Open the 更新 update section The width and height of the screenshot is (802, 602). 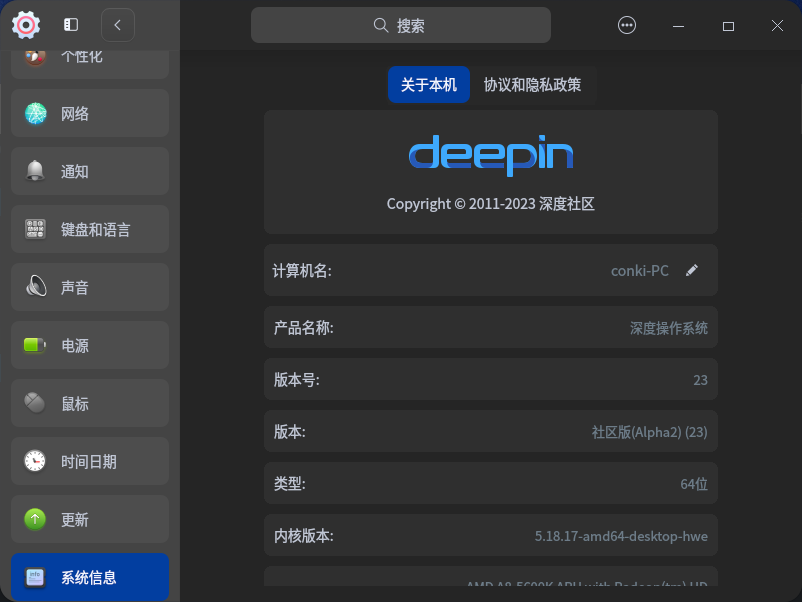point(90,519)
